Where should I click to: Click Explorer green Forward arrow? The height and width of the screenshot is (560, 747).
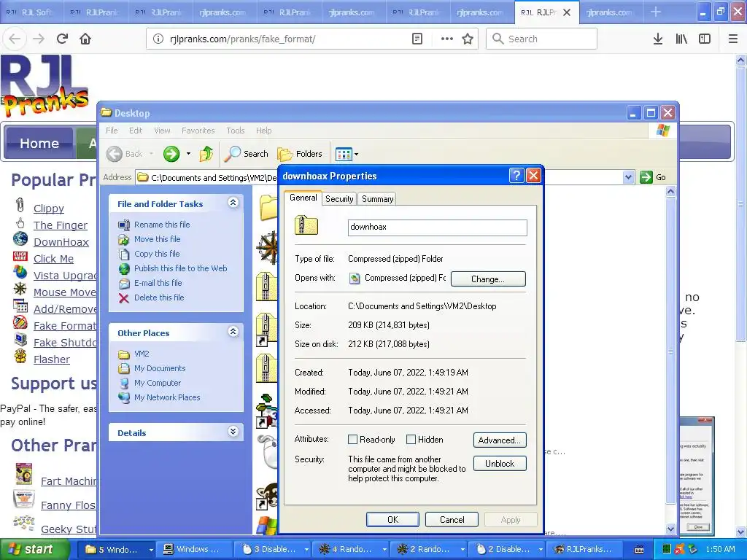(x=171, y=154)
